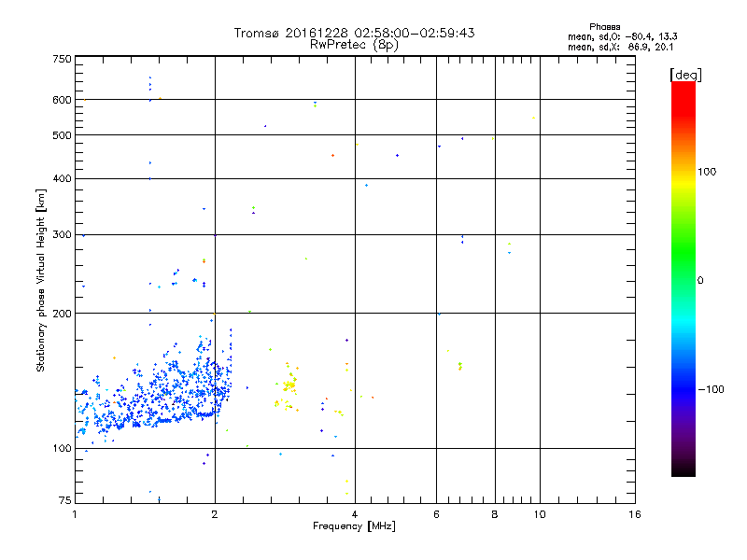The width and height of the screenshot is (747, 560).
Task: Click the x-axis tick label '2'
Action: pos(215,514)
